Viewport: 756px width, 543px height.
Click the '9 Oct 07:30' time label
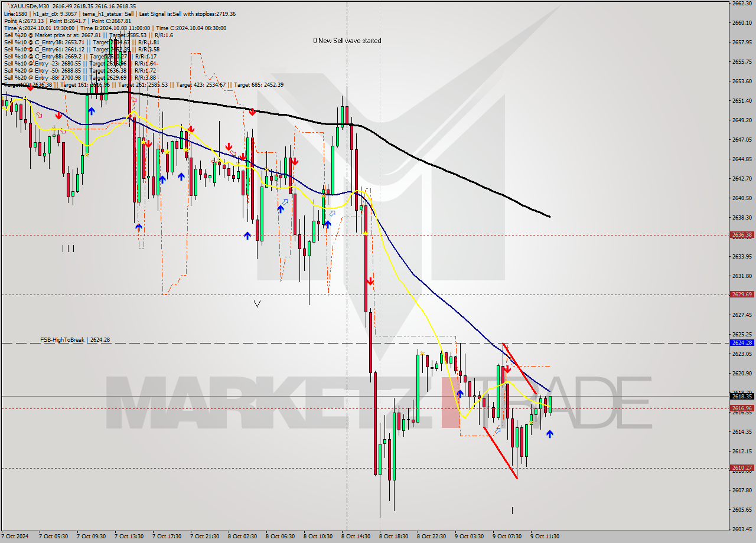[507, 537]
